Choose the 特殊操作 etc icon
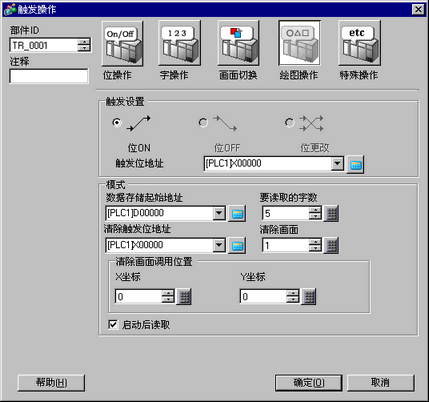 tap(359, 44)
